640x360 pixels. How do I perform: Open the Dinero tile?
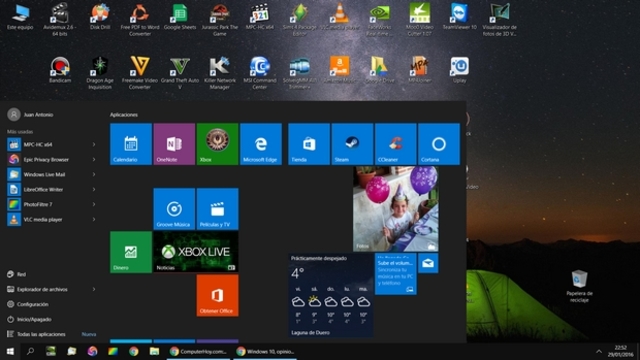tap(131, 252)
